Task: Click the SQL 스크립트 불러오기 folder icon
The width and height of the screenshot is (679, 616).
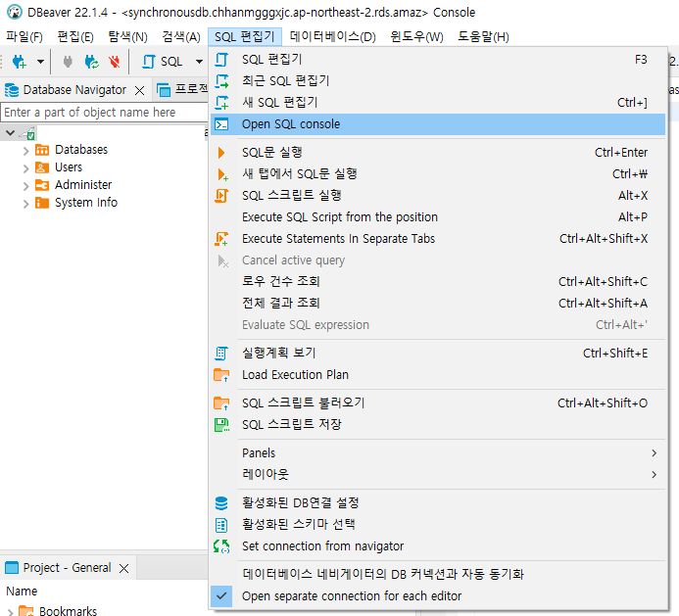Action: pyautogui.click(x=221, y=403)
